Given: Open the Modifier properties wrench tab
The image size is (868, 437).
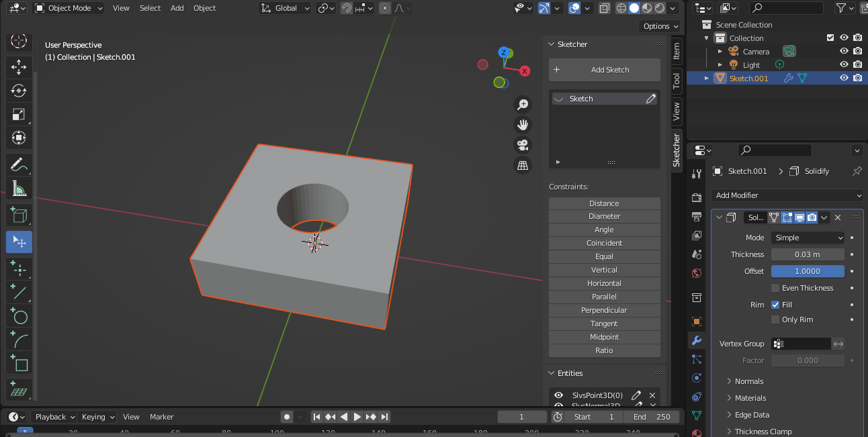Looking at the screenshot, I should [697, 340].
